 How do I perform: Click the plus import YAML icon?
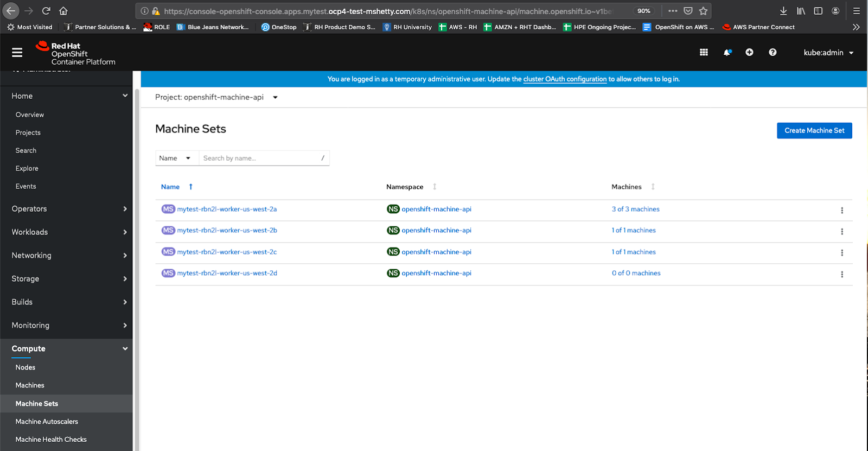pyautogui.click(x=749, y=53)
